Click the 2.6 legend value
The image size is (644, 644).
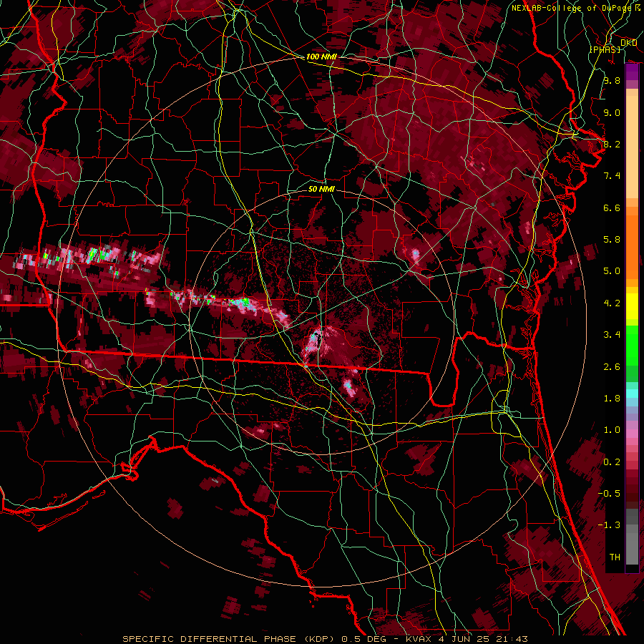click(612, 367)
